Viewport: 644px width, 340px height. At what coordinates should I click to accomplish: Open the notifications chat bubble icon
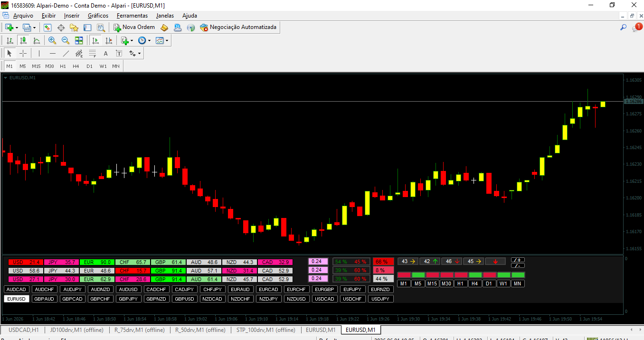coord(636,28)
